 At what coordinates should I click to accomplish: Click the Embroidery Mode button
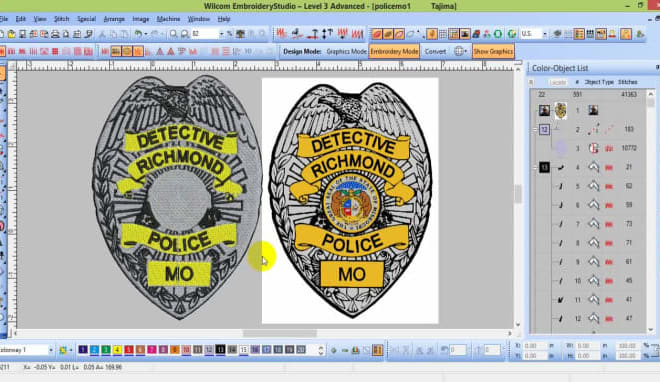[x=394, y=51]
